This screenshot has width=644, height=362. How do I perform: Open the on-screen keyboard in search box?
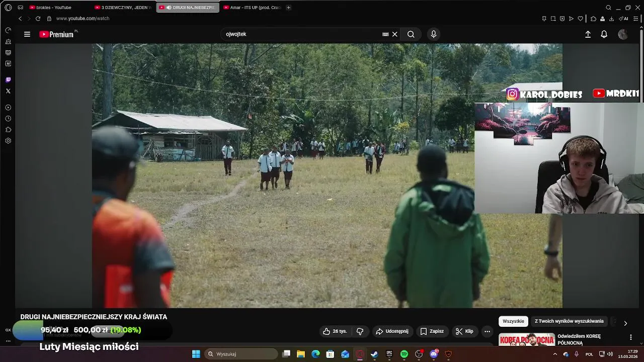click(385, 34)
